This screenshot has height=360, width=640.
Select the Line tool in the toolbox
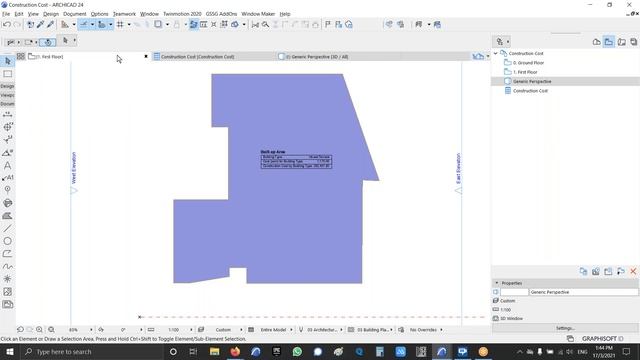[7, 228]
